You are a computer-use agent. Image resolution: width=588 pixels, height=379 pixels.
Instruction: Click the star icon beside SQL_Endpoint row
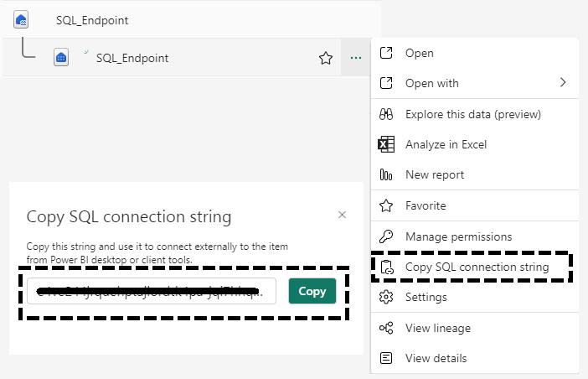point(326,58)
